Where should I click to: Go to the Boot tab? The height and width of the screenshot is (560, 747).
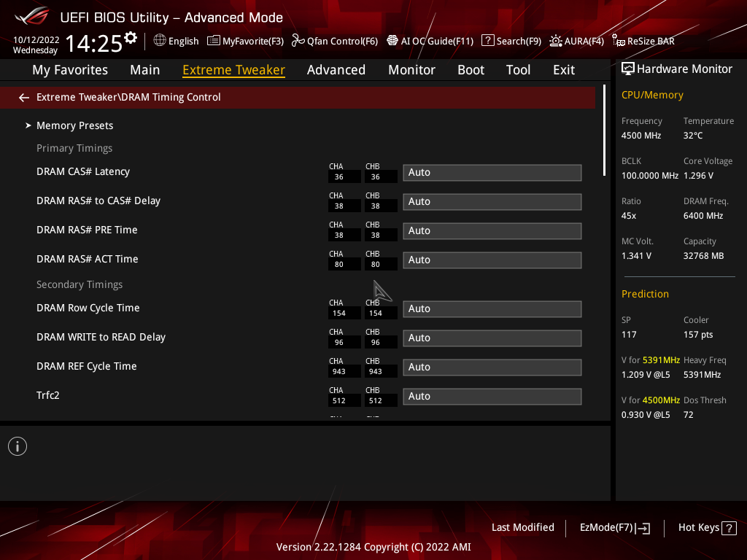point(471,70)
